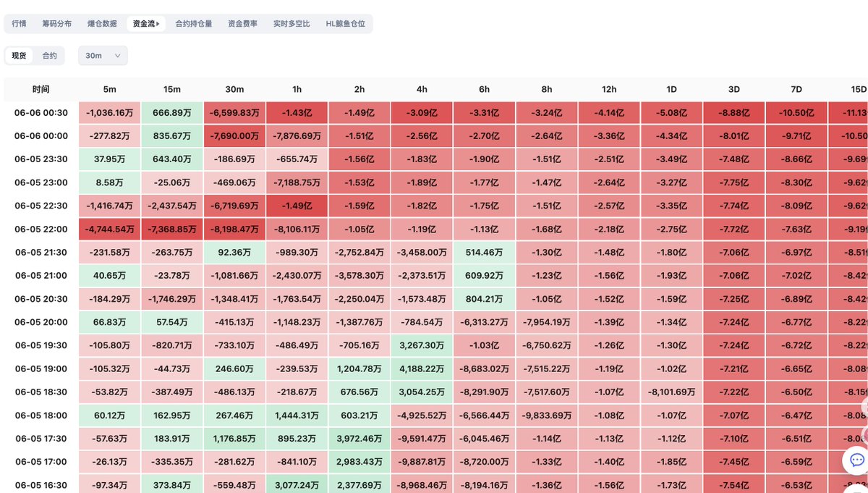Open the HL鲸鱼仓位 tab
868x493 pixels.
(x=346, y=24)
